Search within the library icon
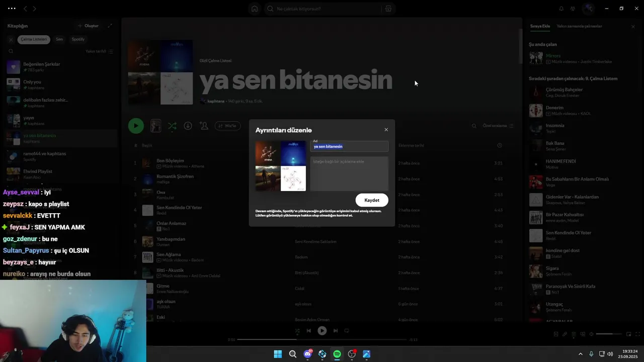The image size is (644, 362). 11,51
